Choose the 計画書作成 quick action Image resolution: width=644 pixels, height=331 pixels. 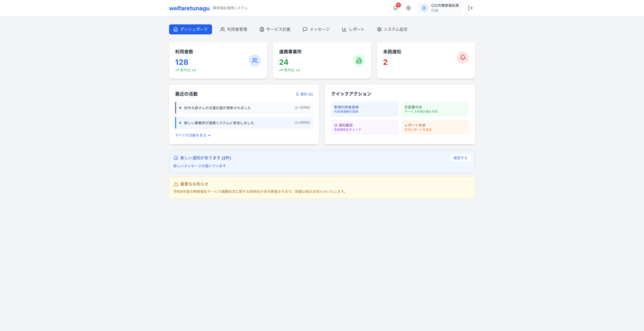435,109
